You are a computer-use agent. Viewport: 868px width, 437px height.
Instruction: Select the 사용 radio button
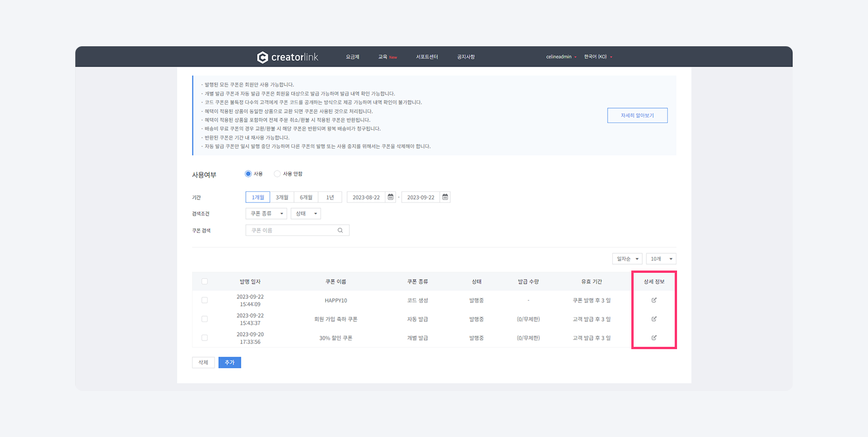coord(248,174)
